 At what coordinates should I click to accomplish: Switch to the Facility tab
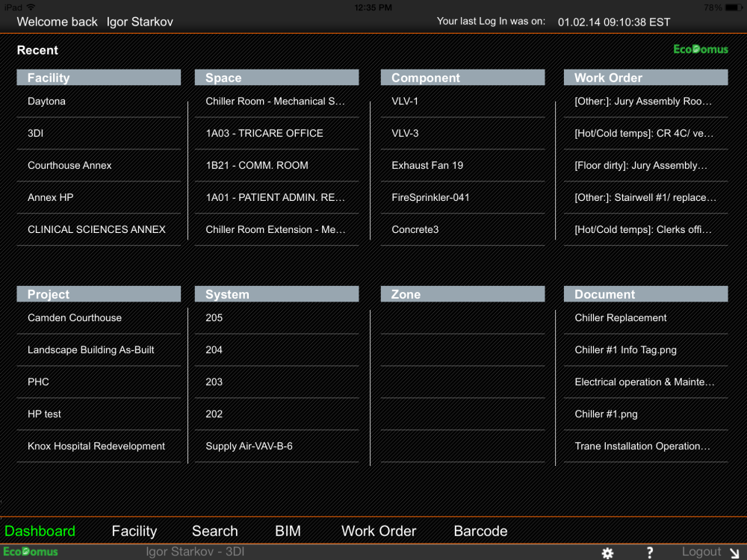tap(134, 531)
